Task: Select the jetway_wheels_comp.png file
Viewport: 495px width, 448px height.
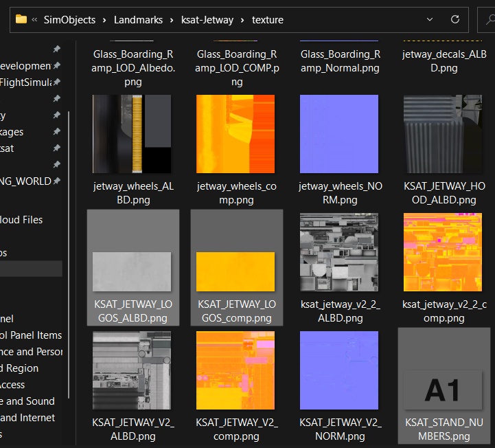Action: 235,134
